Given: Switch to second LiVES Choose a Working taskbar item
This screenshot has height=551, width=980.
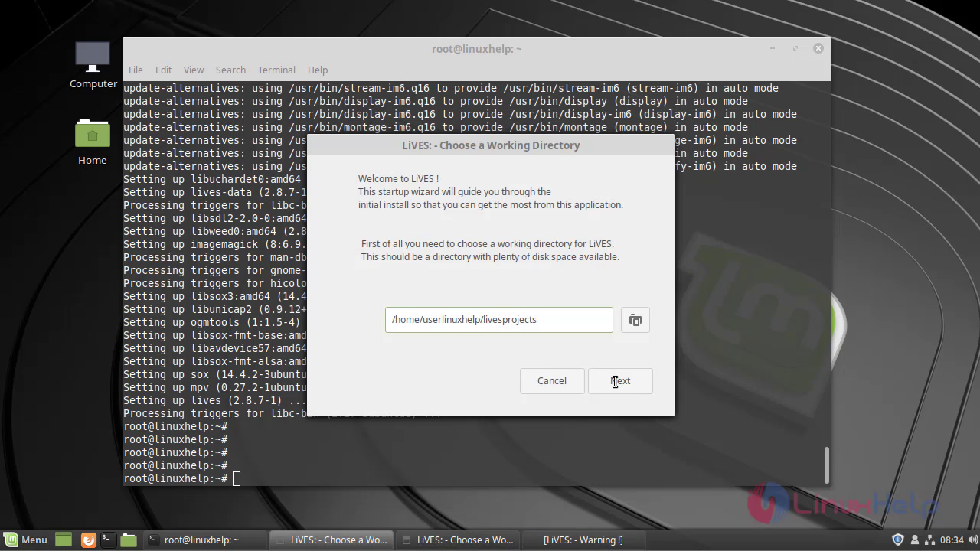Looking at the screenshot, I should 459,540.
